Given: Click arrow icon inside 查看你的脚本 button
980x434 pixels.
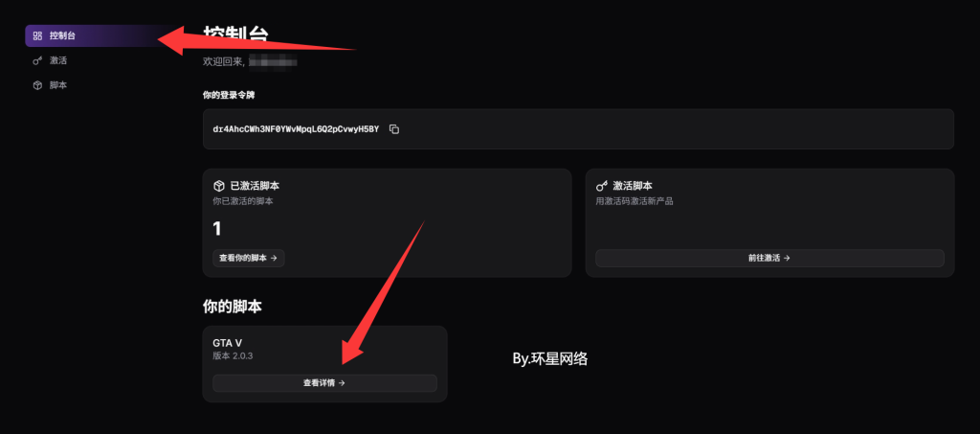Looking at the screenshot, I should [274, 259].
